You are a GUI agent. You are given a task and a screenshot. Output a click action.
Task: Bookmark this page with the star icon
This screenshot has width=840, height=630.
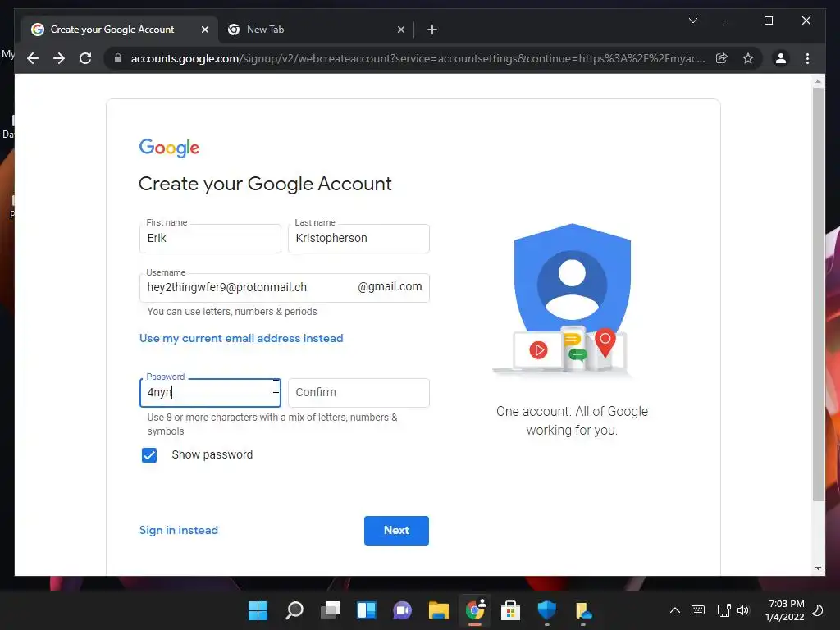(748, 58)
